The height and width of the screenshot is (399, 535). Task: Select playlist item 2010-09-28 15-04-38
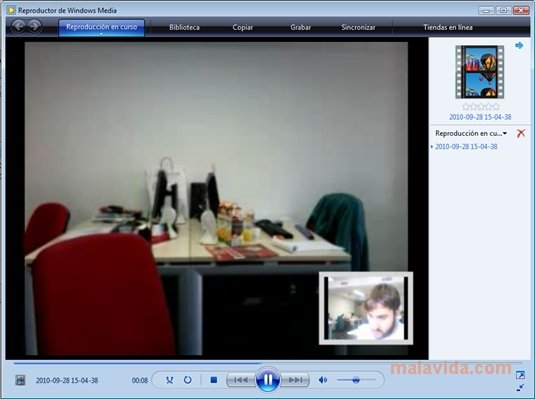(x=466, y=146)
